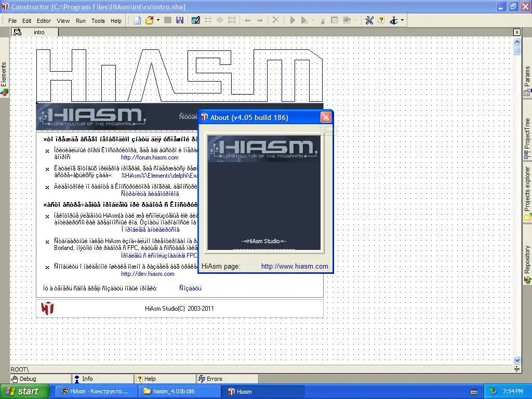Click the run-with-debug arrow icon

coord(304,21)
